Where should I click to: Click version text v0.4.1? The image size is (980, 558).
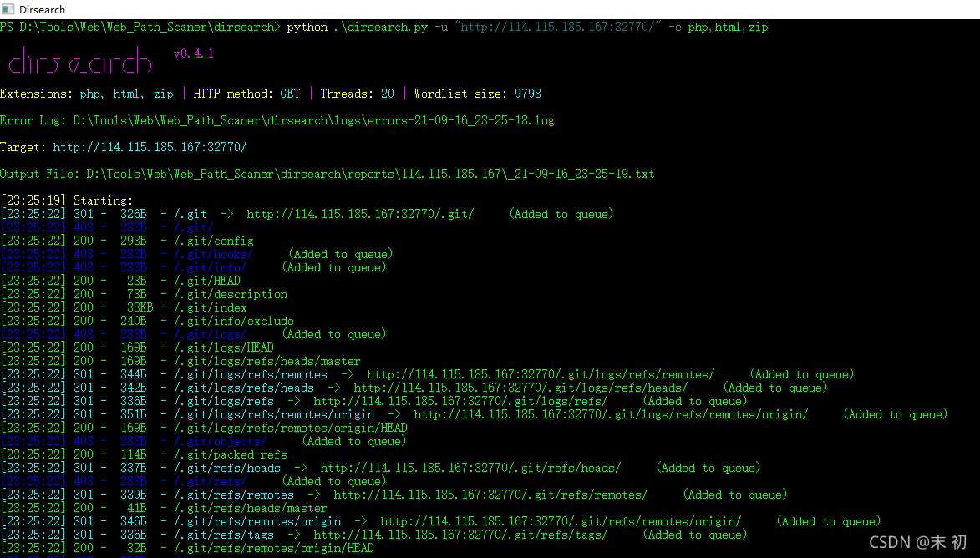click(193, 53)
